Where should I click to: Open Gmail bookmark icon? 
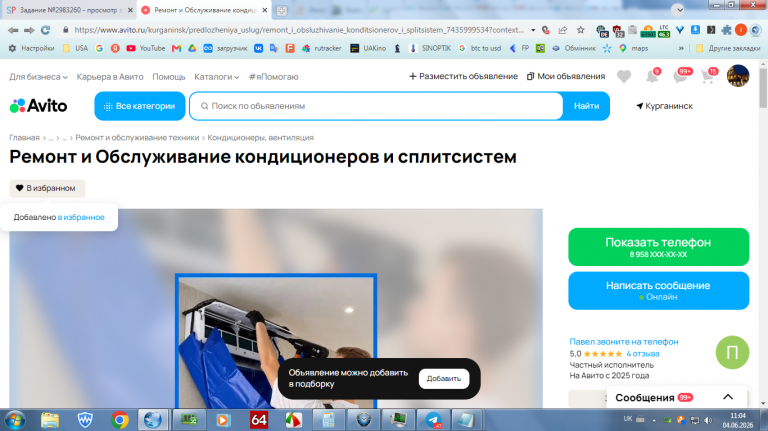176,48
